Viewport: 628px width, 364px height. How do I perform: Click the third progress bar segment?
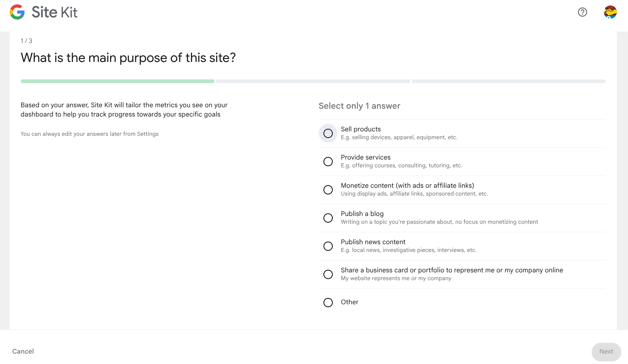tap(508, 81)
